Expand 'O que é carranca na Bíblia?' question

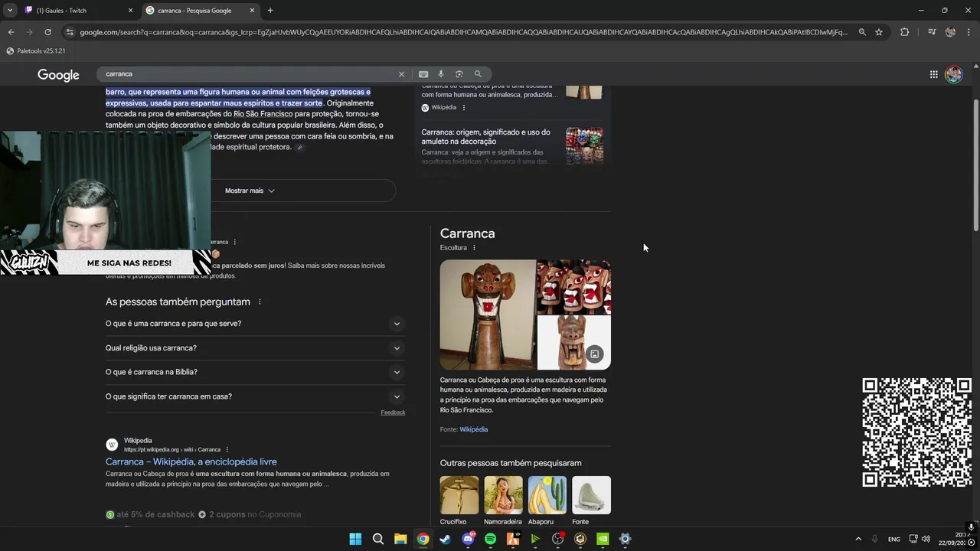255,372
